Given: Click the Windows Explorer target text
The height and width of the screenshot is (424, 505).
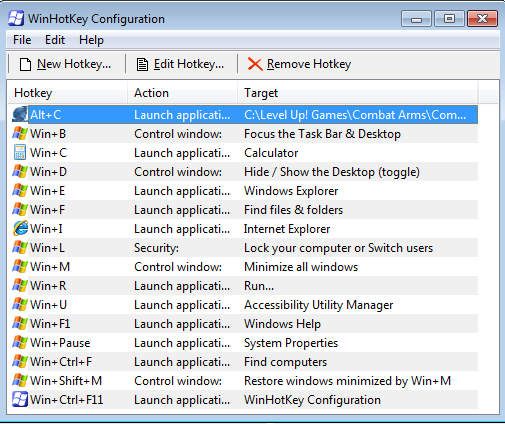Looking at the screenshot, I should (291, 191).
